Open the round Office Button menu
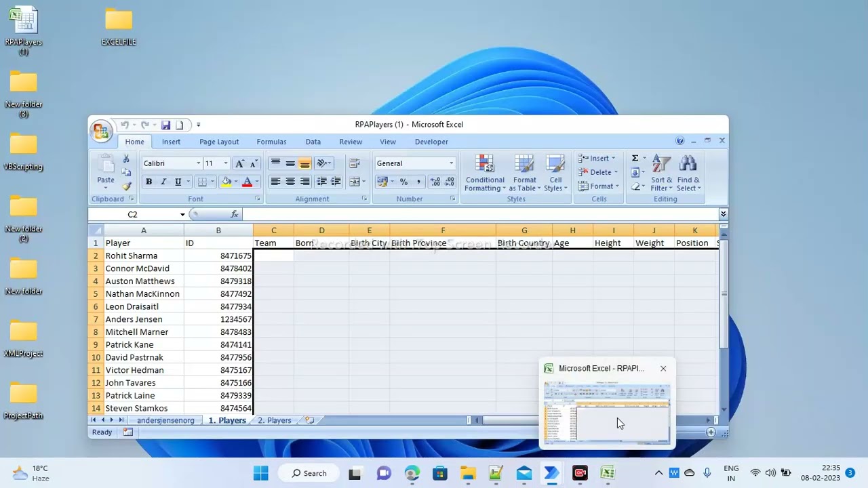This screenshot has width=868, height=488. pos(101,131)
